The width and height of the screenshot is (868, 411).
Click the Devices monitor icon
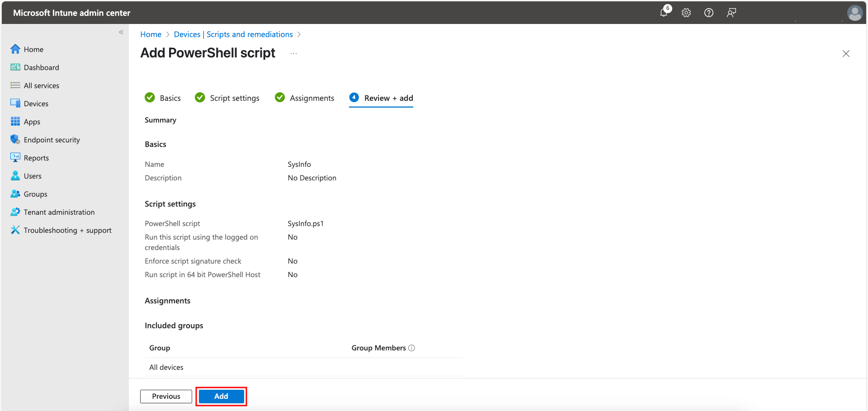tap(15, 103)
